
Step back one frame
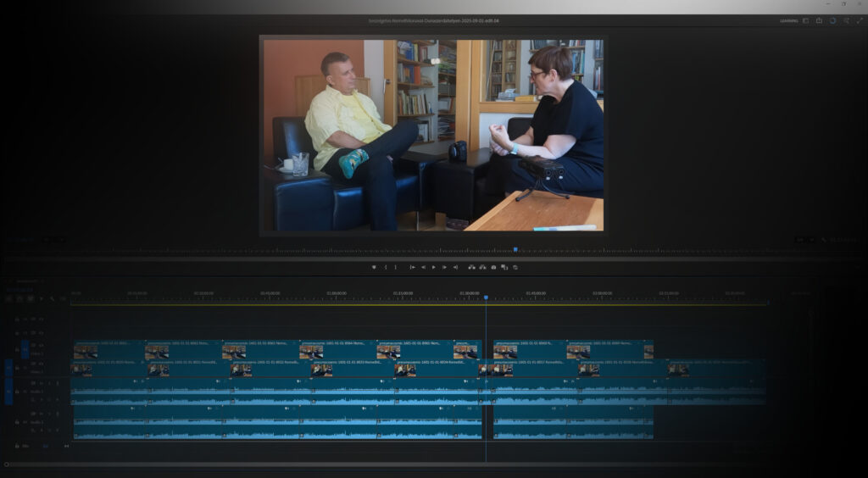[424, 267]
